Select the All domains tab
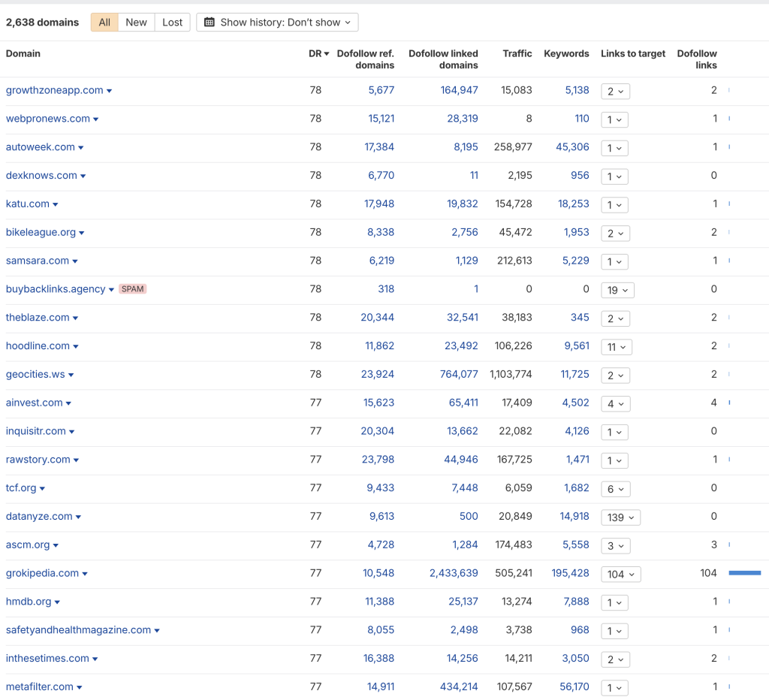This screenshot has height=700, width=769. [x=104, y=22]
